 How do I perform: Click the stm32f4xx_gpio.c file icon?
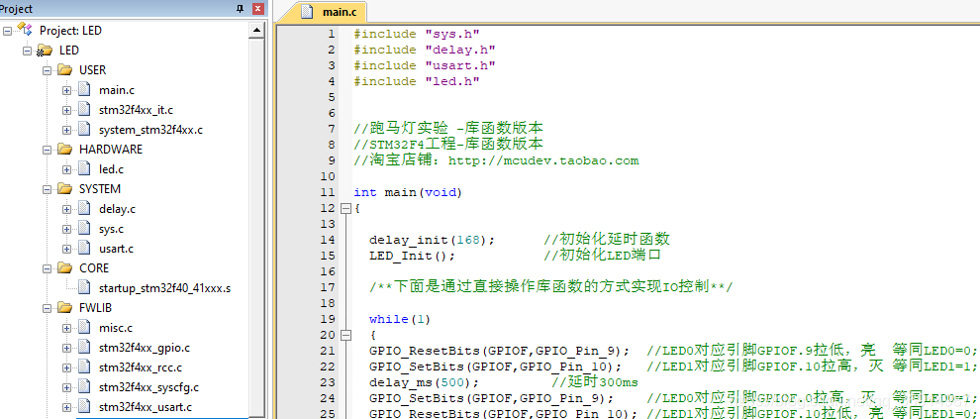(84, 347)
